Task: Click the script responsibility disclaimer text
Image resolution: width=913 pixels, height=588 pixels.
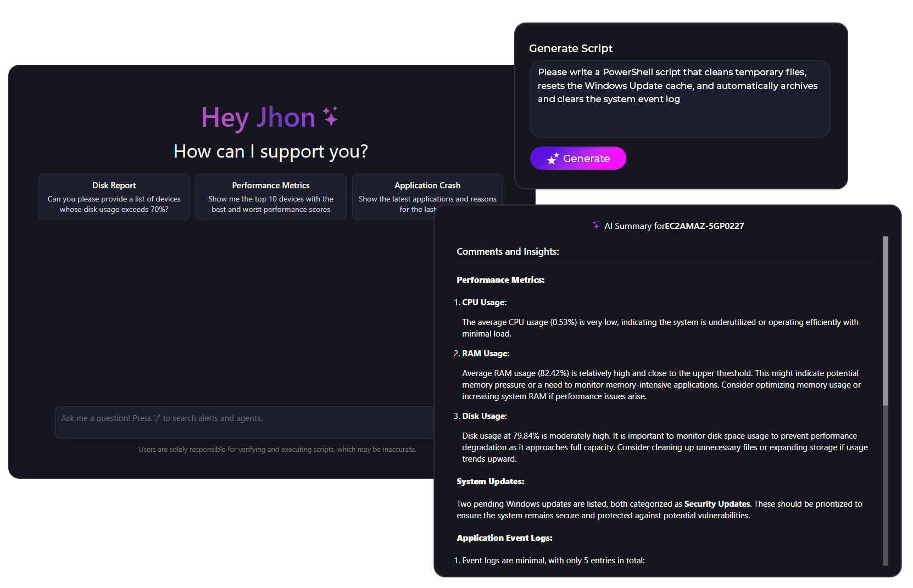Action: [x=277, y=450]
